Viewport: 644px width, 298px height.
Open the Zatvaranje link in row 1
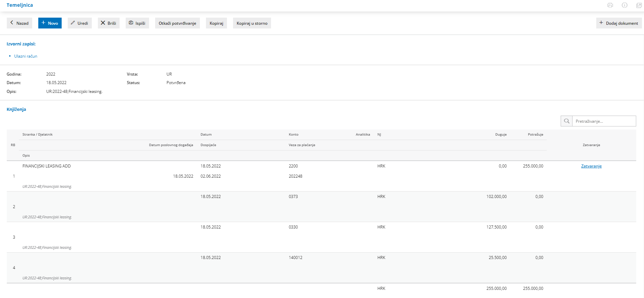click(591, 166)
